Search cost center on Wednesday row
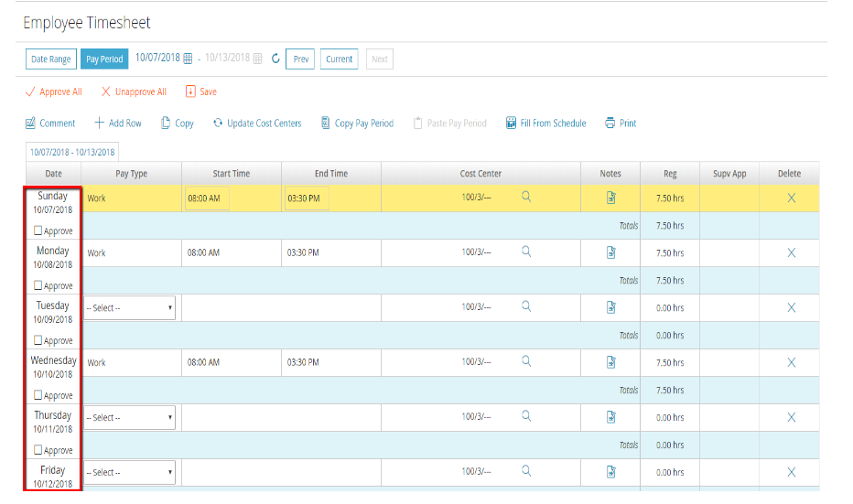 [526, 361]
